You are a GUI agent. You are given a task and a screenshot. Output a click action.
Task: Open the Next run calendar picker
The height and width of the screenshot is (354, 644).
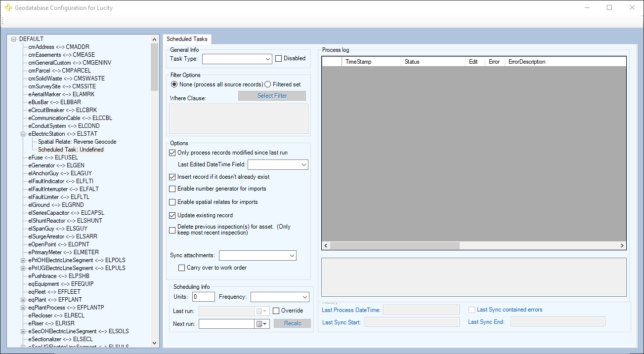point(262,324)
